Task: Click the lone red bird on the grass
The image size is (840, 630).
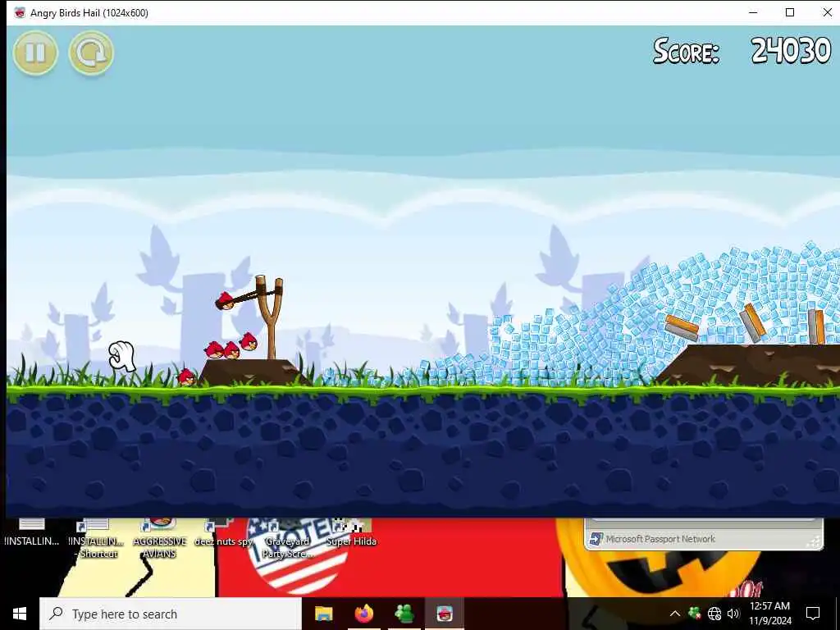Action: [186, 377]
